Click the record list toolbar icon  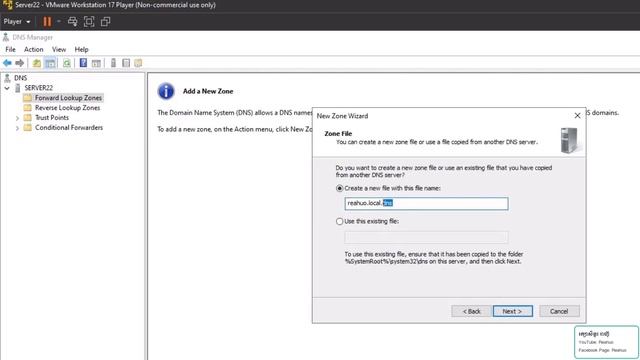point(126,63)
